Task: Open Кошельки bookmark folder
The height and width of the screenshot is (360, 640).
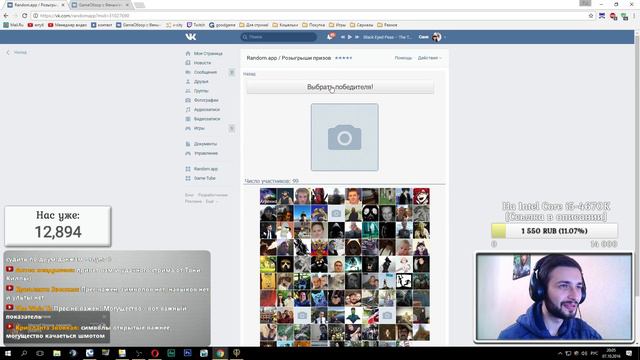Action: tap(285, 25)
